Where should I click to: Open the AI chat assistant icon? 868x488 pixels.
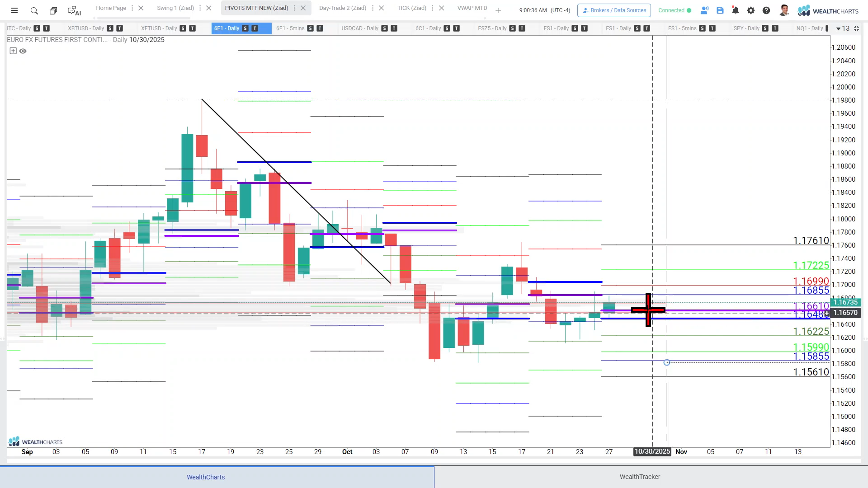[74, 10]
